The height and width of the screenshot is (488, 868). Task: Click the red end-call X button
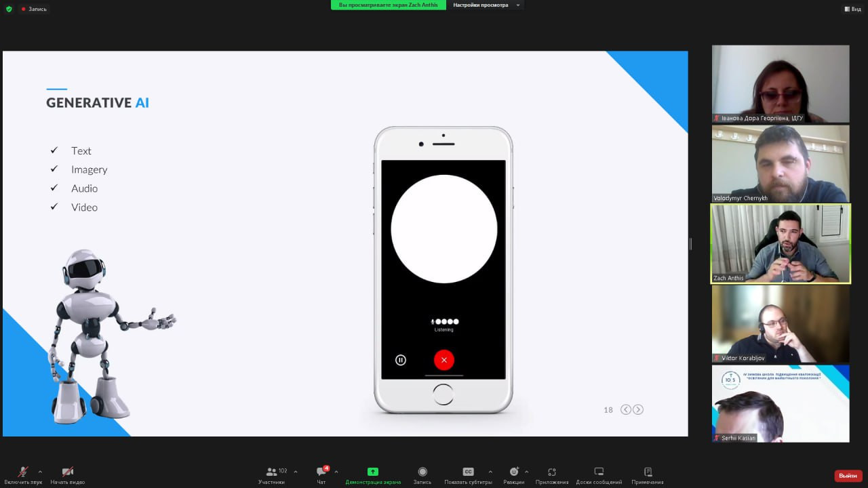click(x=444, y=360)
